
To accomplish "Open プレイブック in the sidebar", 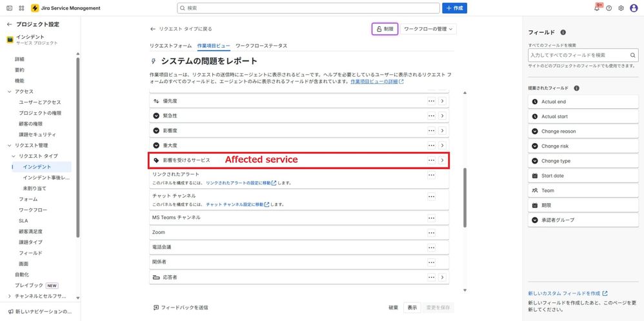I will click(29, 286).
